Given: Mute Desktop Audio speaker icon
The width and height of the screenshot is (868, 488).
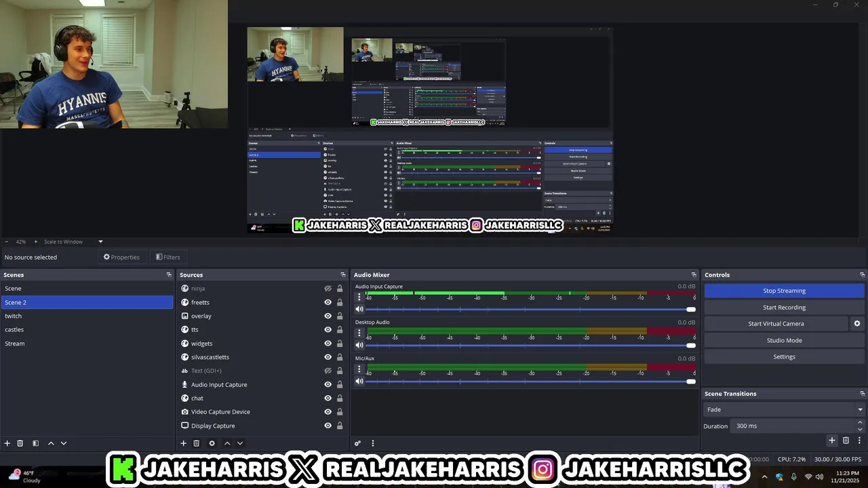Looking at the screenshot, I should point(359,345).
